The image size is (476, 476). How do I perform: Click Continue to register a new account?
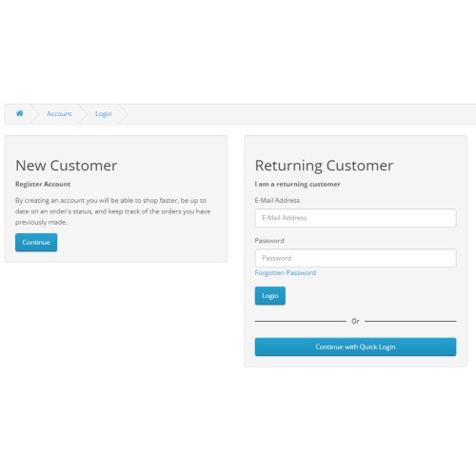pos(36,243)
